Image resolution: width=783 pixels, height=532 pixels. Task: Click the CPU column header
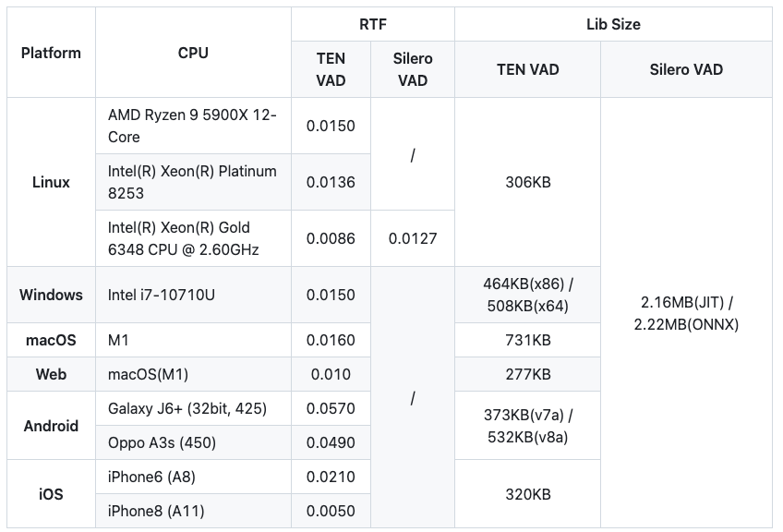click(x=193, y=53)
